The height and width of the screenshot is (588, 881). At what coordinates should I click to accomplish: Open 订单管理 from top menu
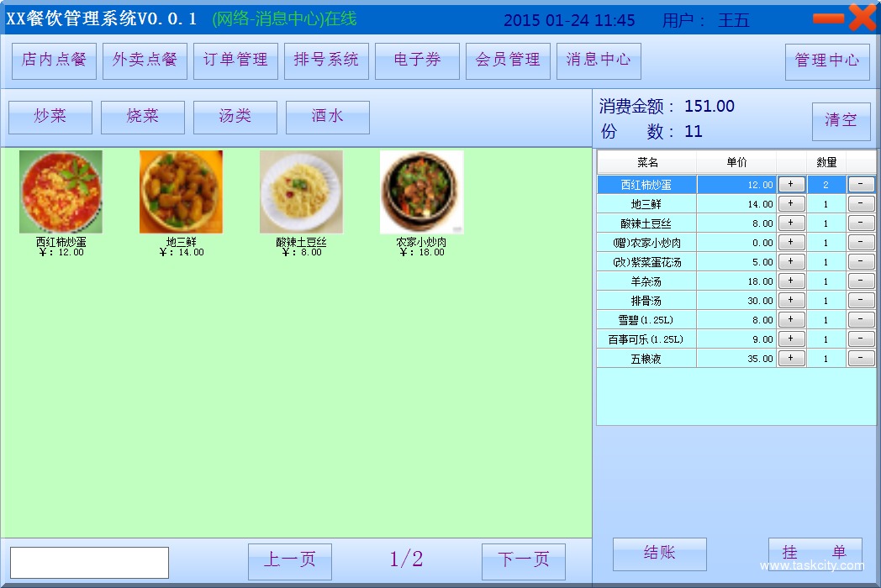pos(235,60)
